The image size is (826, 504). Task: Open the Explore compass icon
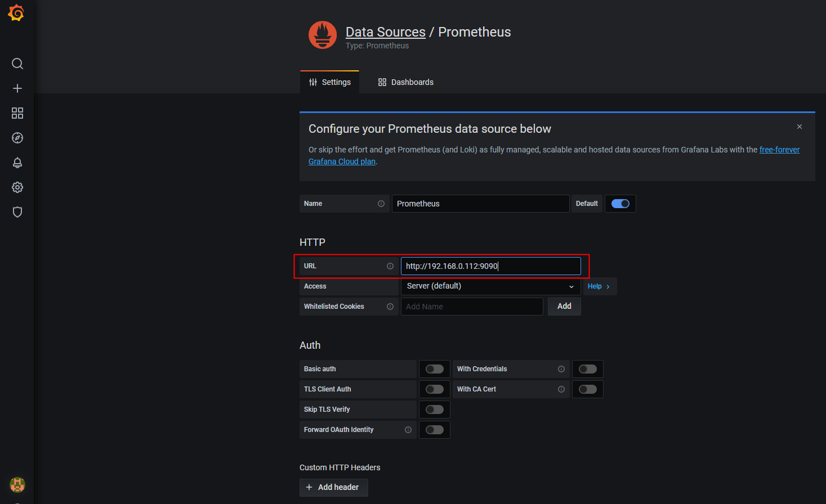(x=17, y=138)
